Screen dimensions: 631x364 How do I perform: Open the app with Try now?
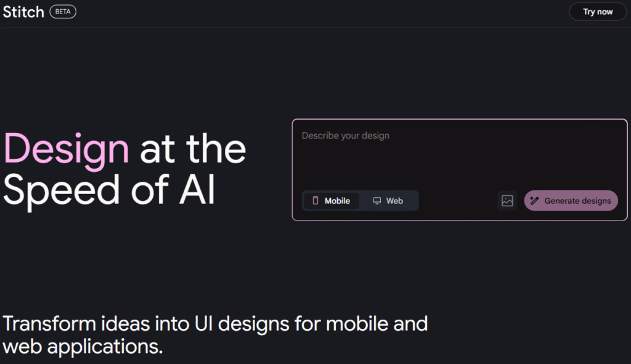point(598,12)
